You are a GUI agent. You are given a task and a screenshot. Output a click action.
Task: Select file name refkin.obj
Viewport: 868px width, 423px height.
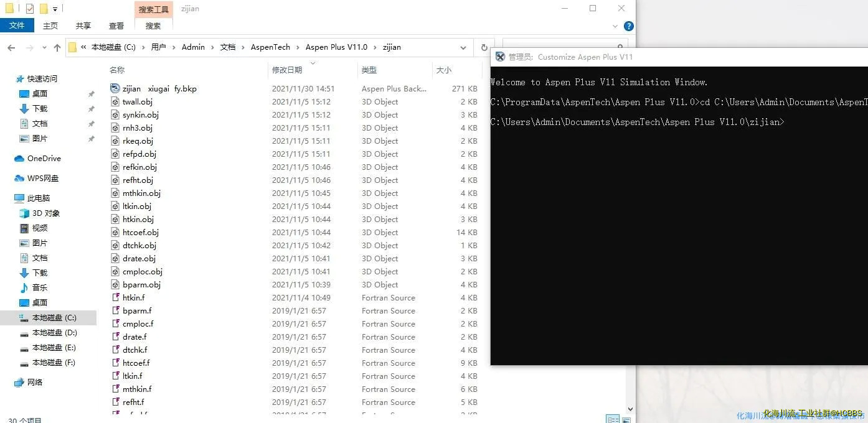[x=139, y=167]
